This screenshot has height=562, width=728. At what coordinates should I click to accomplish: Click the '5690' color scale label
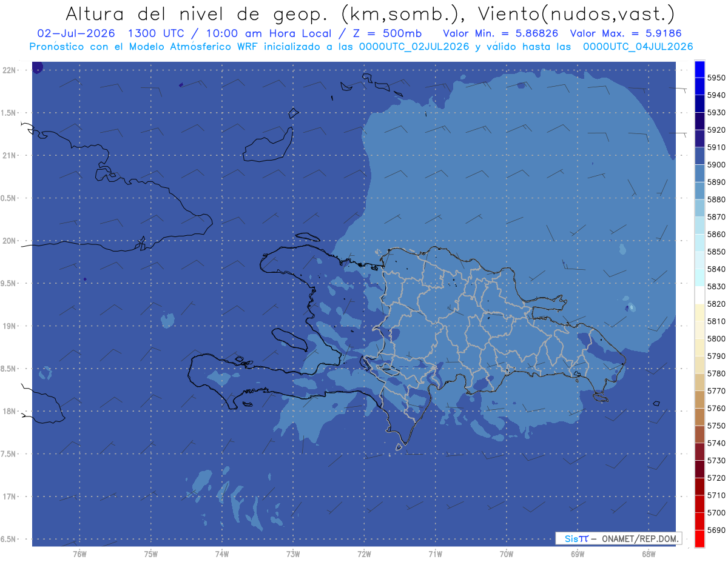(x=716, y=530)
